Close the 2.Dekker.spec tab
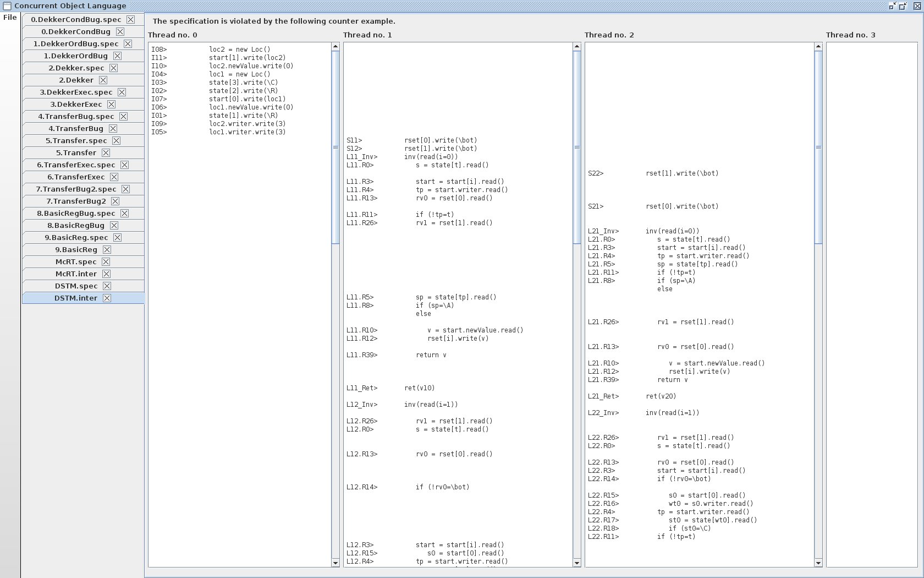924x578 pixels. pos(113,68)
